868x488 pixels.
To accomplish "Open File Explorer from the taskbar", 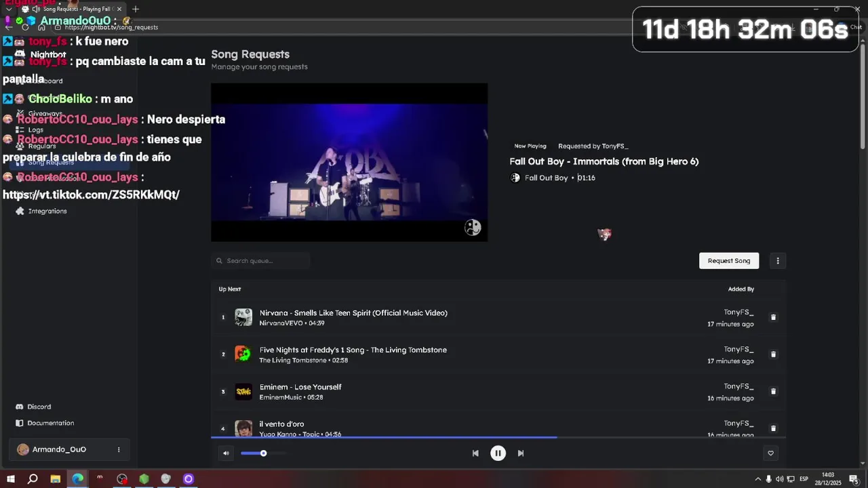I will coord(55,479).
